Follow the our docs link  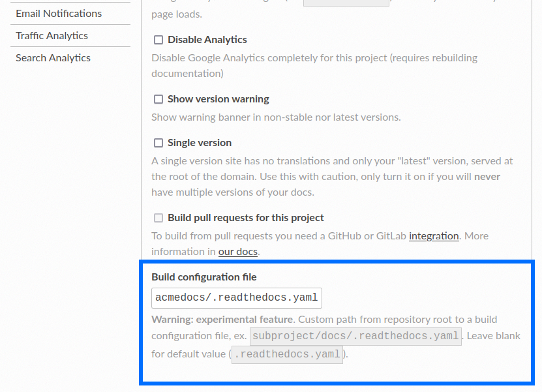point(236,251)
